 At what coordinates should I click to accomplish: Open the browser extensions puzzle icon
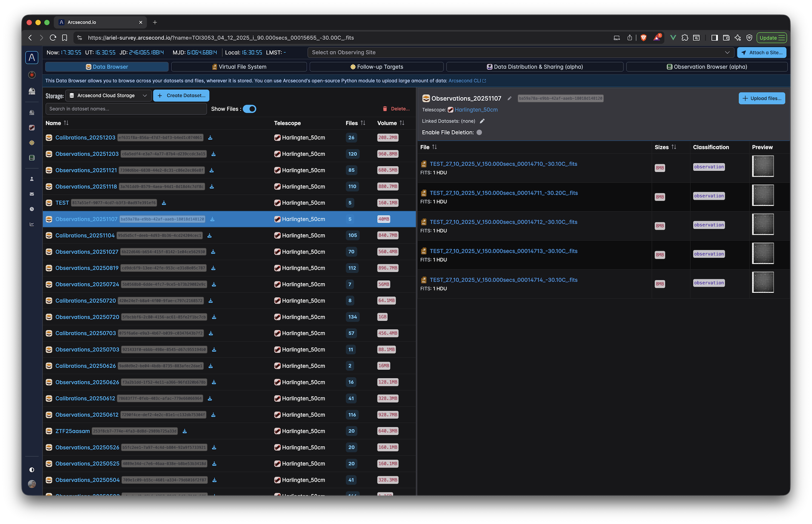click(x=685, y=38)
